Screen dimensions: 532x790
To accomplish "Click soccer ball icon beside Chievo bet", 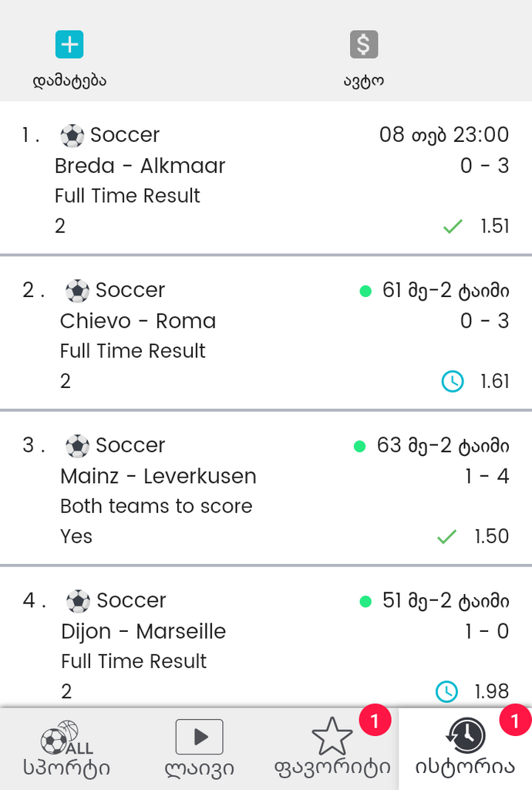I will (x=77, y=291).
